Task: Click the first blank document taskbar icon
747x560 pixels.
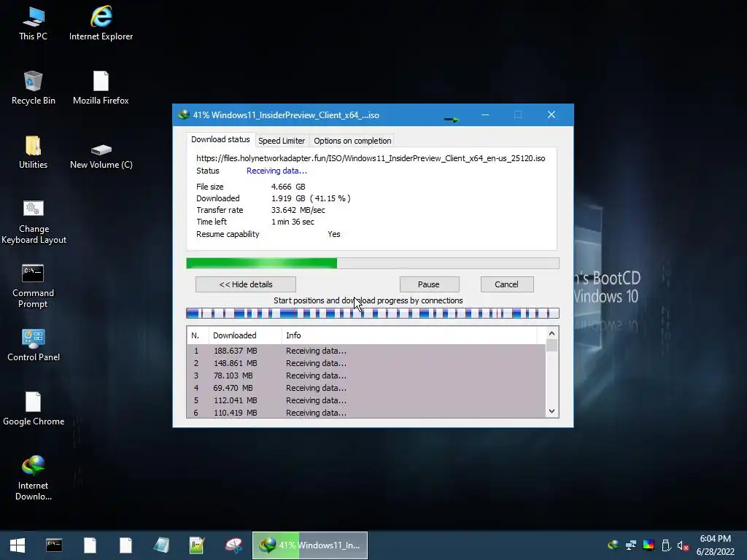Action: point(90,545)
